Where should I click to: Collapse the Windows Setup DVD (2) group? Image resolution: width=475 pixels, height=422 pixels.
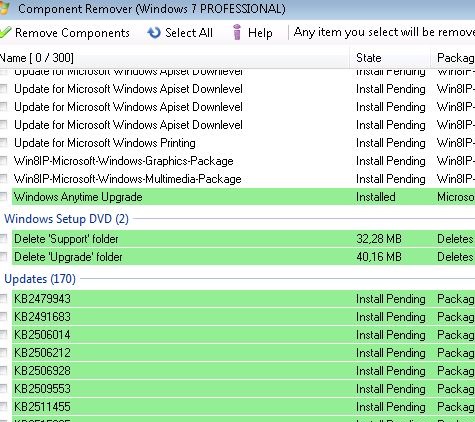(x=66, y=219)
